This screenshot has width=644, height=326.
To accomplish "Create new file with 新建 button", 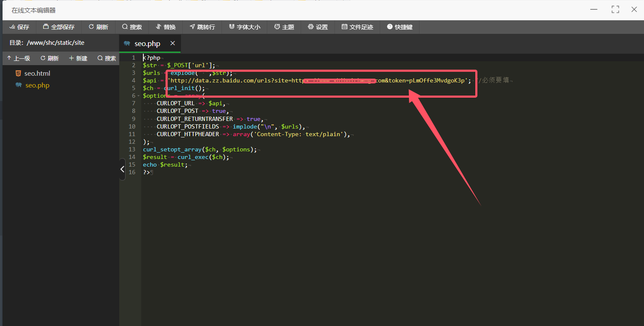I will pyautogui.click(x=78, y=58).
